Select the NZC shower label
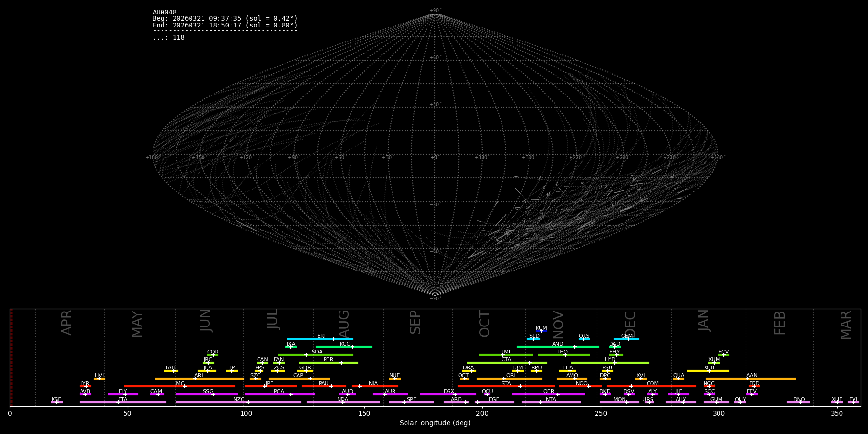Image resolution: width=868 pixels, height=434 pixels. [239, 400]
